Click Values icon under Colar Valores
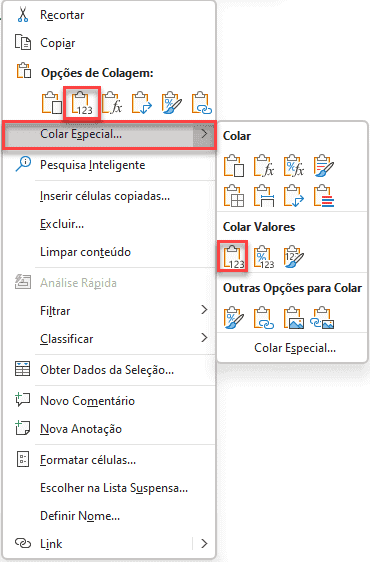Image resolution: width=370 pixels, height=562 pixels. tap(233, 257)
